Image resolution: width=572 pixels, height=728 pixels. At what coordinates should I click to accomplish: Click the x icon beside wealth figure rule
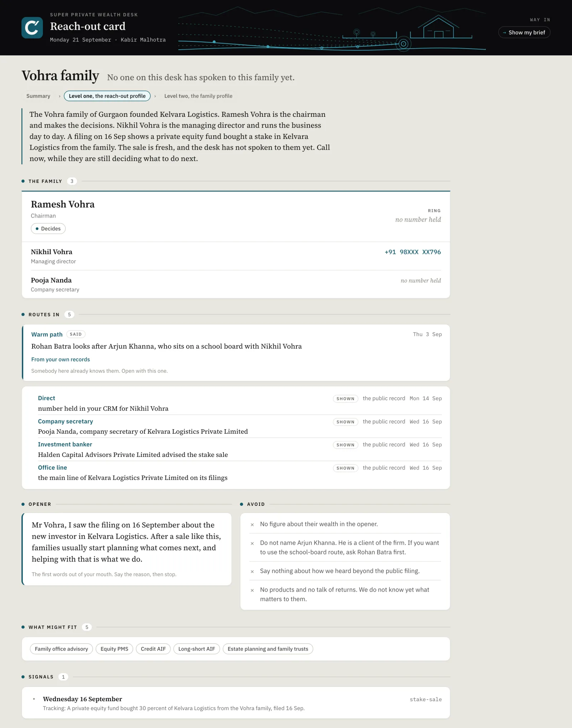pos(252,525)
